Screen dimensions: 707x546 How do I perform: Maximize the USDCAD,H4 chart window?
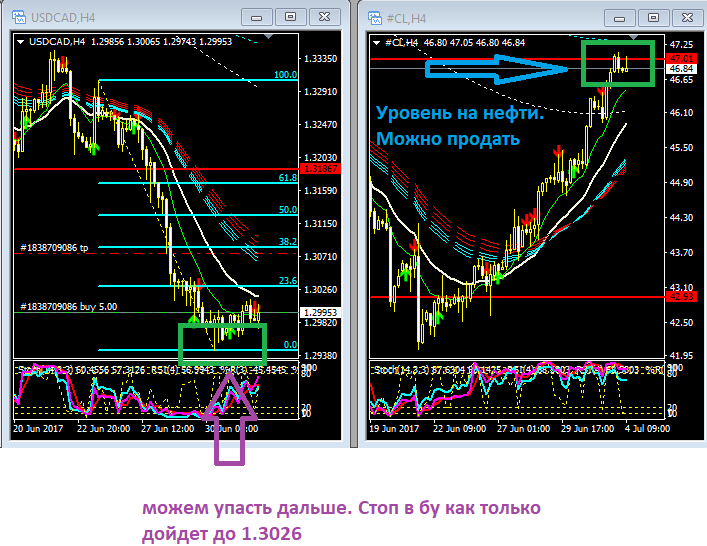pyautogui.click(x=290, y=17)
